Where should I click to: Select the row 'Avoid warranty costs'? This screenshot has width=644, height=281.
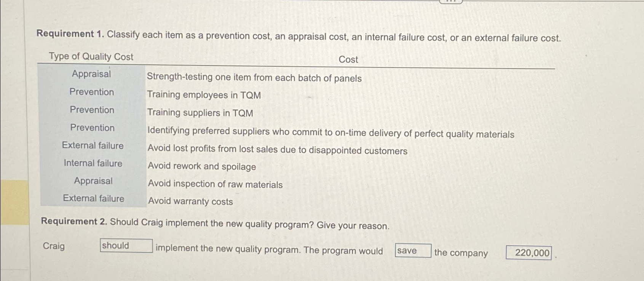tap(190, 202)
